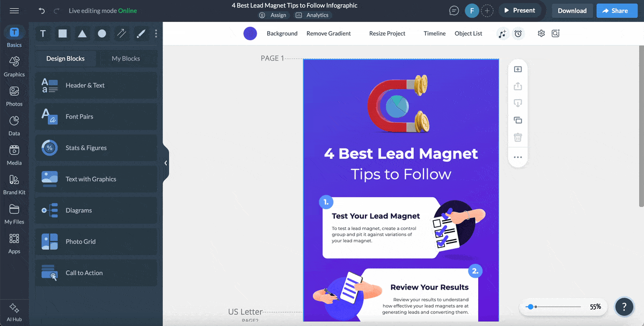Collapse the design blocks panel
This screenshot has height=326, width=644.
point(166,162)
